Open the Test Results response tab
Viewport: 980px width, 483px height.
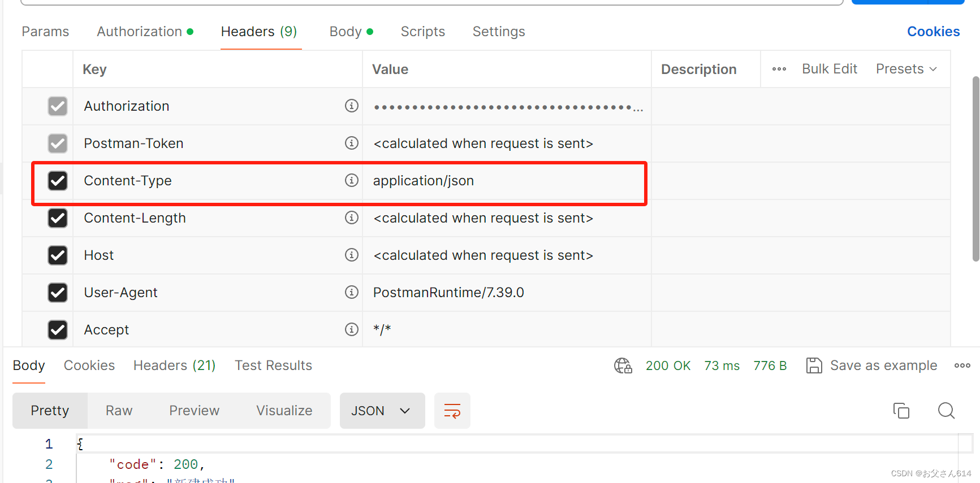click(x=273, y=365)
